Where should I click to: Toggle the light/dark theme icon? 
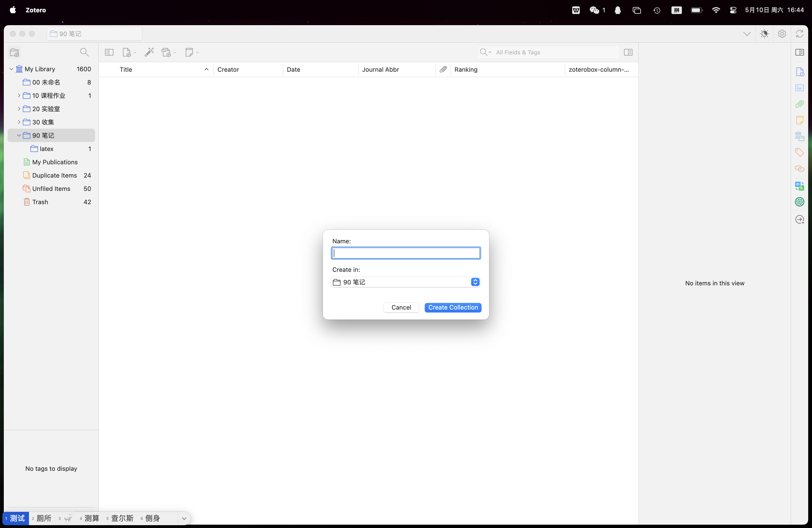coord(765,34)
